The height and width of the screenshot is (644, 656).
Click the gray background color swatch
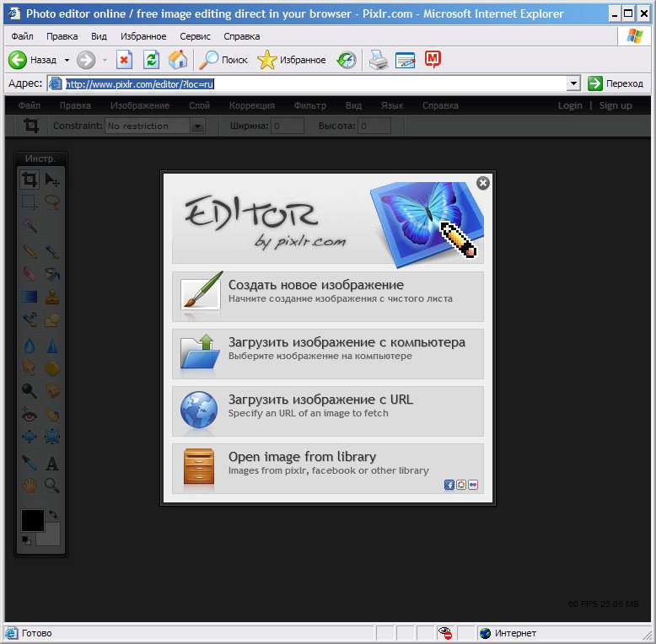pos(52,537)
